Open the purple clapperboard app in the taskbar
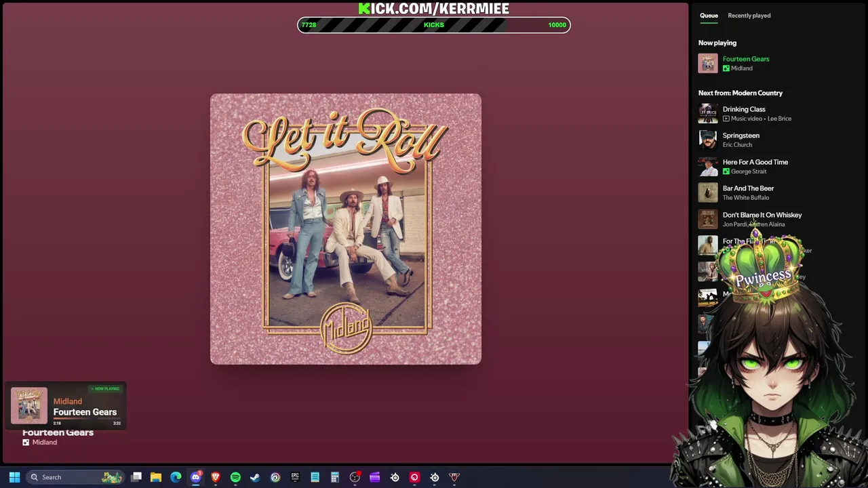The height and width of the screenshot is (488, 868). pos(374,477)
